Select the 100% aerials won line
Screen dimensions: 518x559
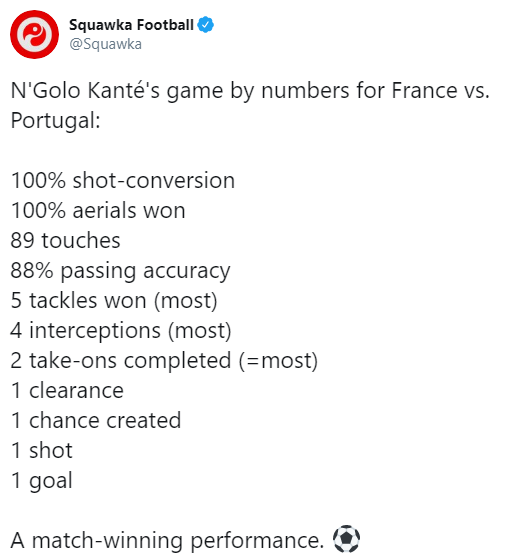[98, 210]
